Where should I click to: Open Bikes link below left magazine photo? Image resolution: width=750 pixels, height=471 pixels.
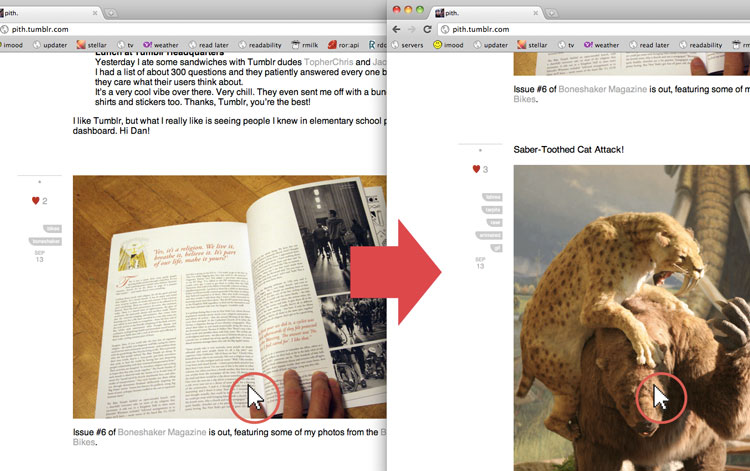[84, 442]
